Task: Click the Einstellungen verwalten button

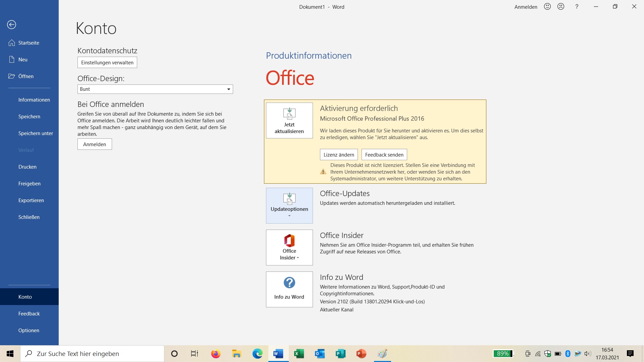Action: [107, 63]
